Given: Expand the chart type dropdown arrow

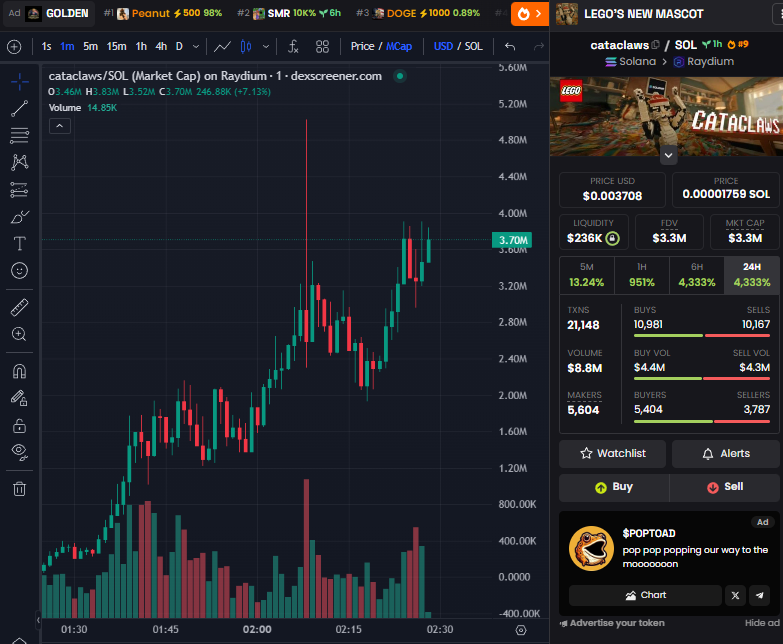Looking at the screenshot, I should (266, 46).
